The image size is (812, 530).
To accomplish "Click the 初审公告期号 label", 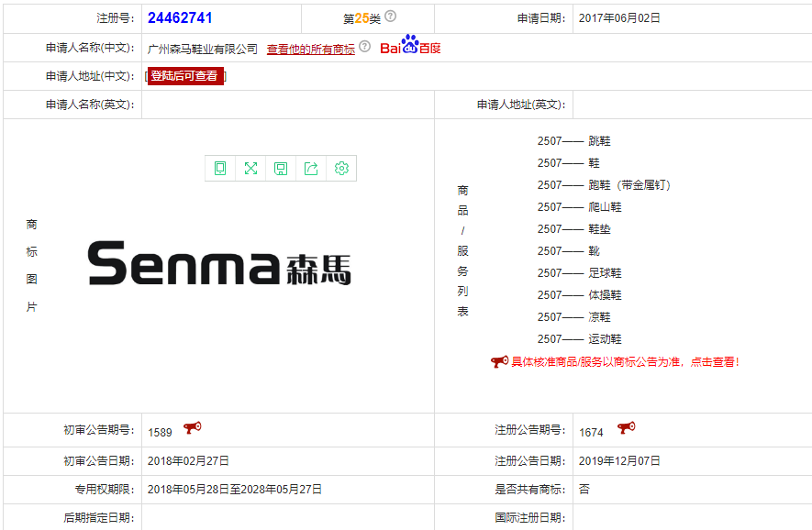I will pyautogui.click(x=98, y=429).
